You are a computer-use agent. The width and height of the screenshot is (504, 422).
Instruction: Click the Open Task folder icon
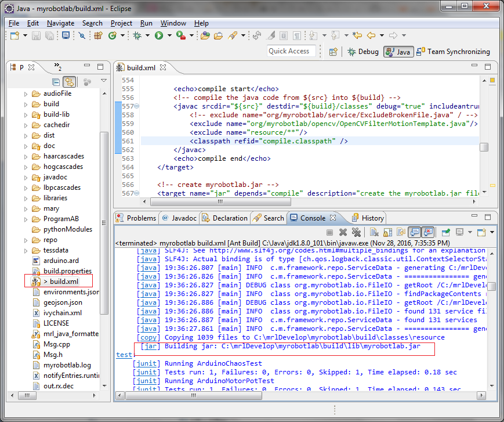pyautogui.click(x=218, y=35)
